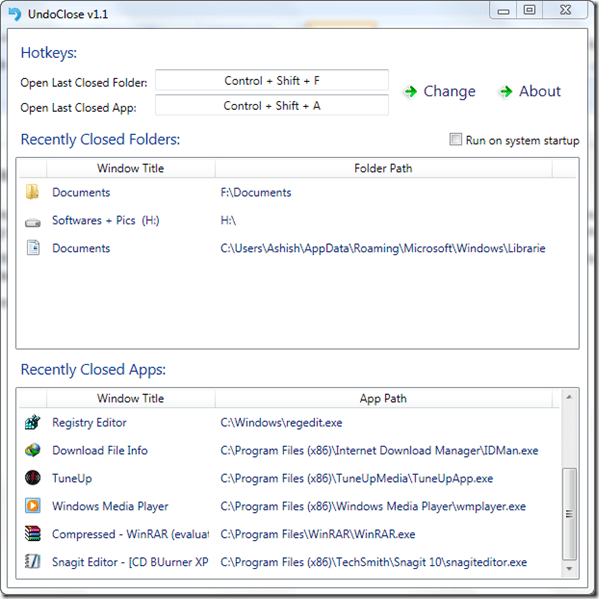The height and width of the screenshot is (599, 599).
Task: Select Compressed - WinRAR title
Action: [130, 534]
